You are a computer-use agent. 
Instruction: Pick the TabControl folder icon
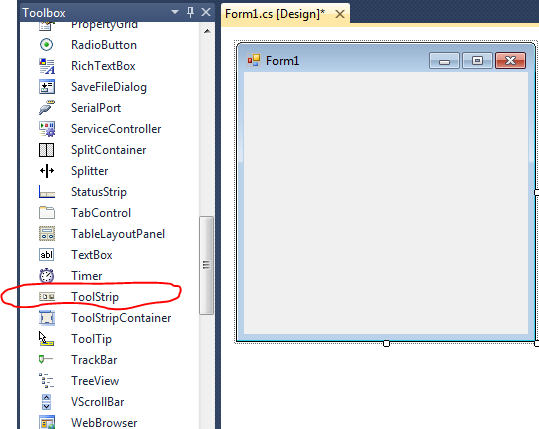(46, 213)
